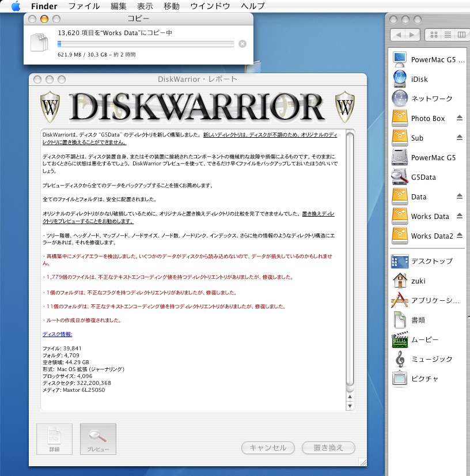Select the PowerMac G5 hard disk icon

click(400, 157)
